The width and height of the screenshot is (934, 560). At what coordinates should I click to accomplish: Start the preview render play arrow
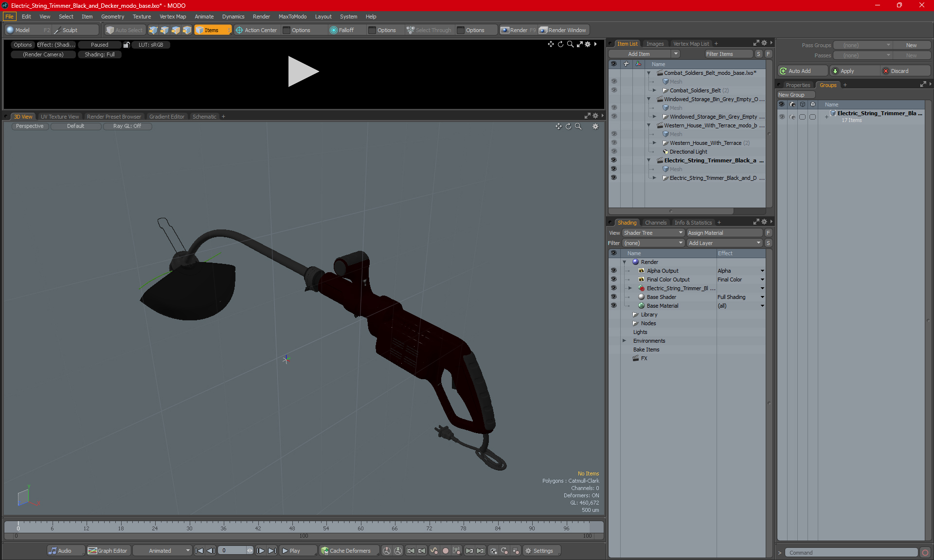tap(303, 71)
